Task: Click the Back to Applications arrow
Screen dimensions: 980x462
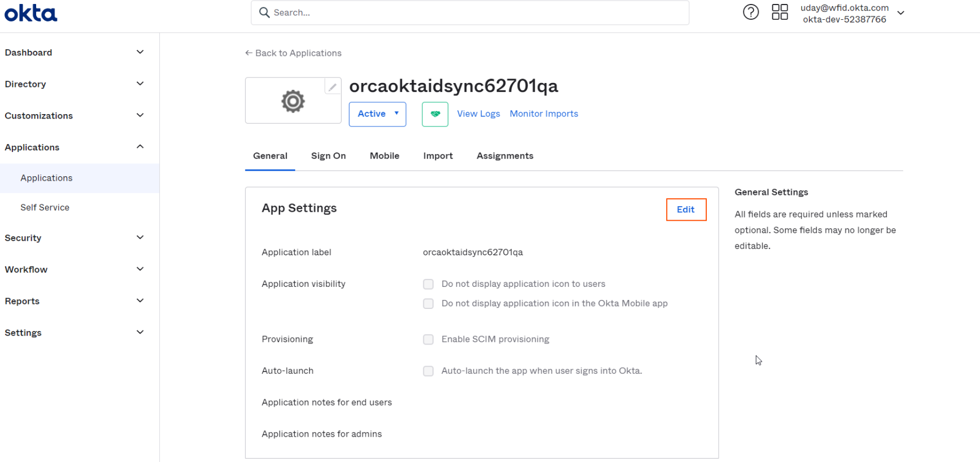Action: [248, 53]
